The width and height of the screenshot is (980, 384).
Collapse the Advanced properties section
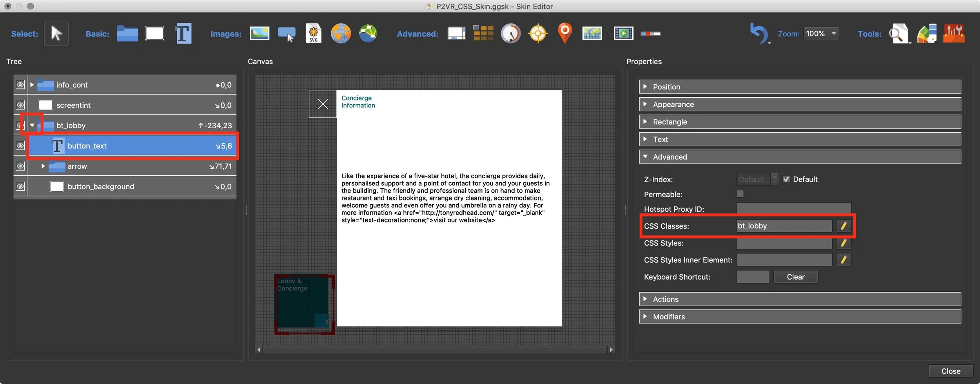tap(800, 157)
